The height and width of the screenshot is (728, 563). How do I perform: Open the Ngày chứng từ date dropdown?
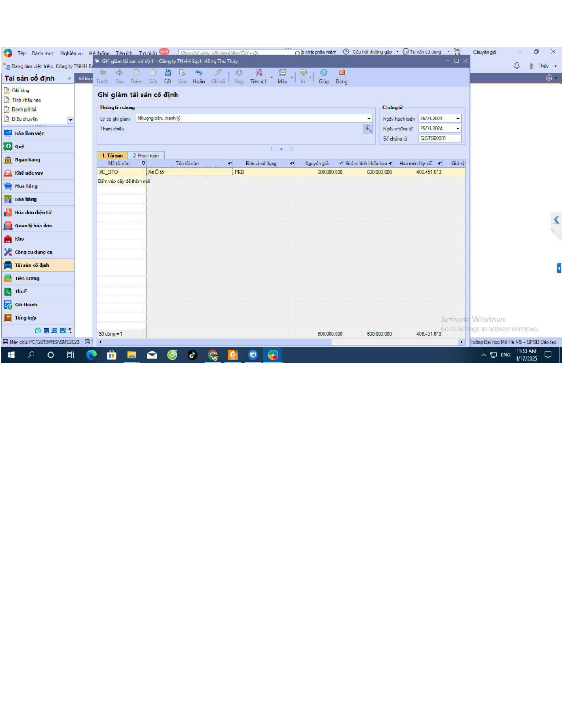[x=458, y=129]
